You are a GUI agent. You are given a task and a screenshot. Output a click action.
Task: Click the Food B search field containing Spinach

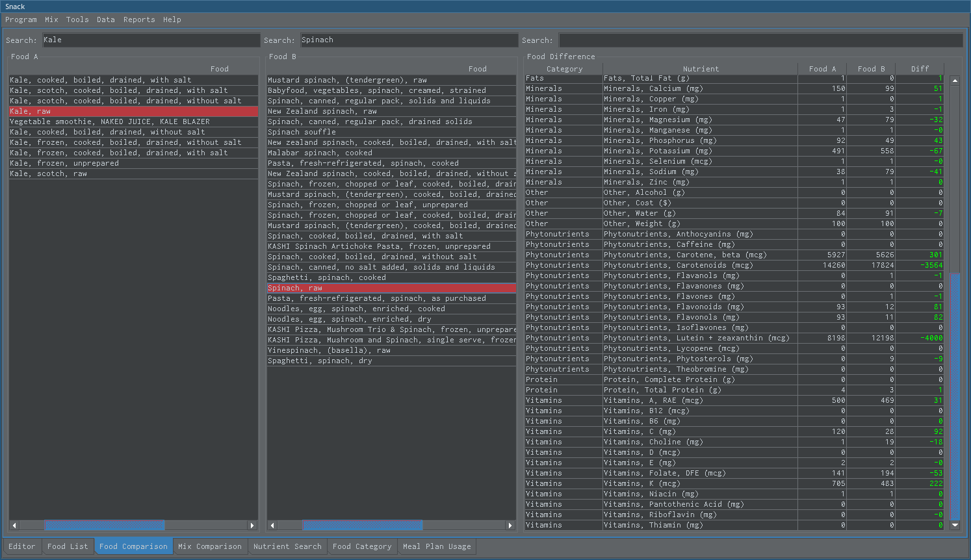coord(409,40)
